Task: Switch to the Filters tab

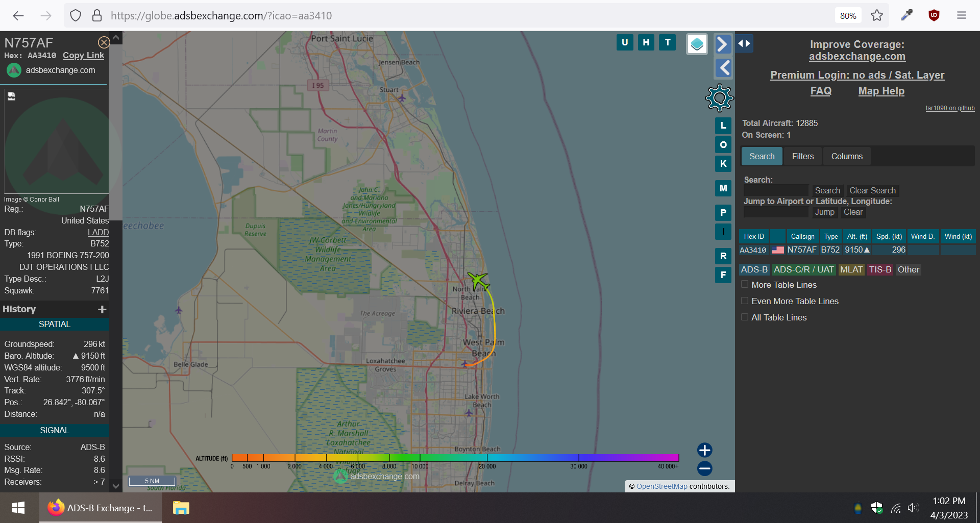Action: 803,156
